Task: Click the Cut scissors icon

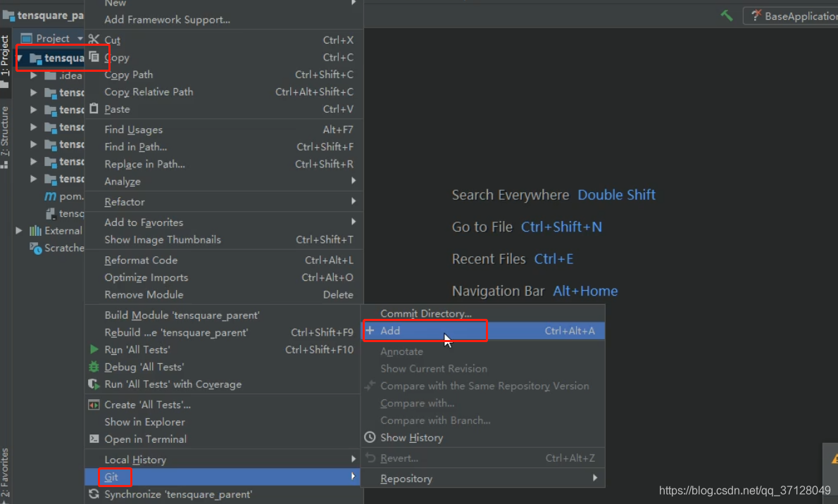Action: click(94, 39)
